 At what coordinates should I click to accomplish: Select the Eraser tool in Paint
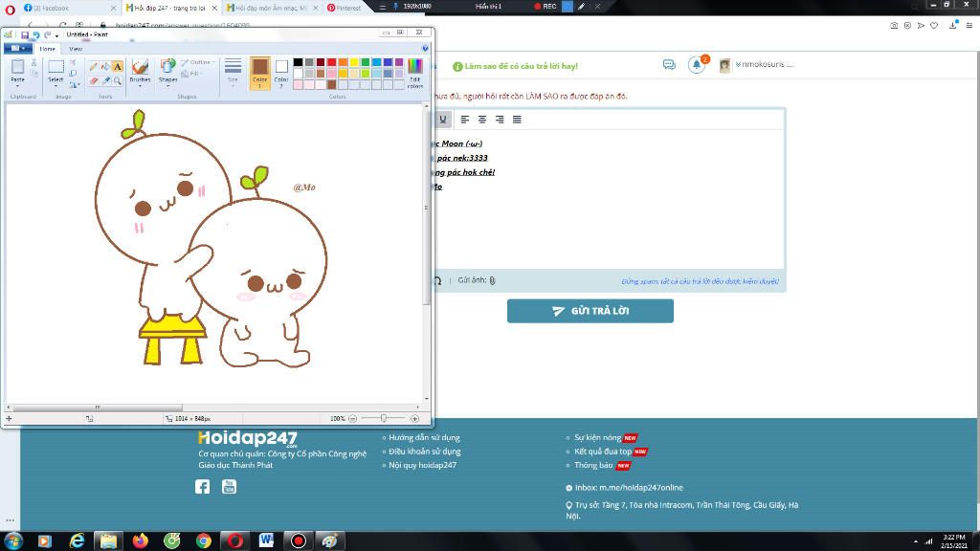coord(93,80)
